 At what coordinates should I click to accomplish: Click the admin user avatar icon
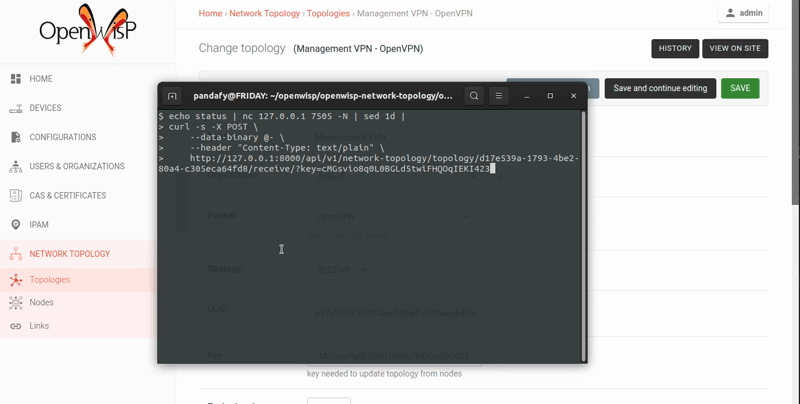730,13
